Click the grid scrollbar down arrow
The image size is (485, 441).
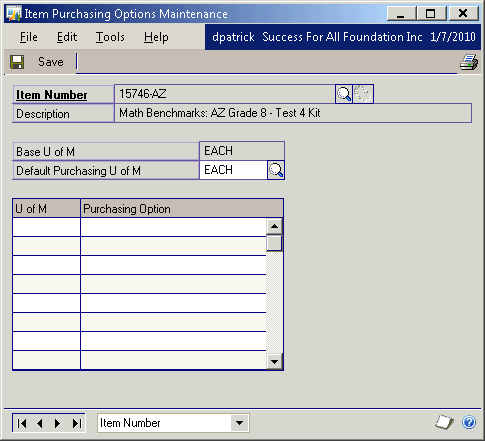tap(274, 361)
